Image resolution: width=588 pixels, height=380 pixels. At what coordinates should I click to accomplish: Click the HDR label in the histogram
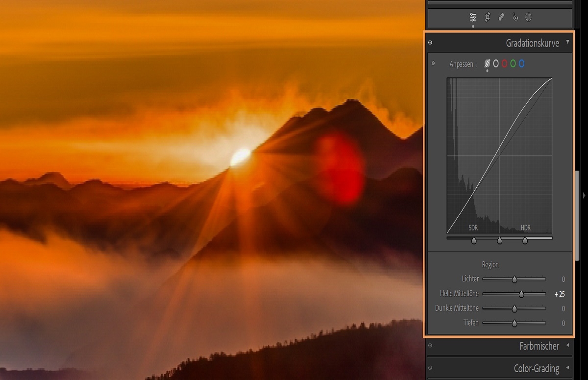tap(525, 228)
